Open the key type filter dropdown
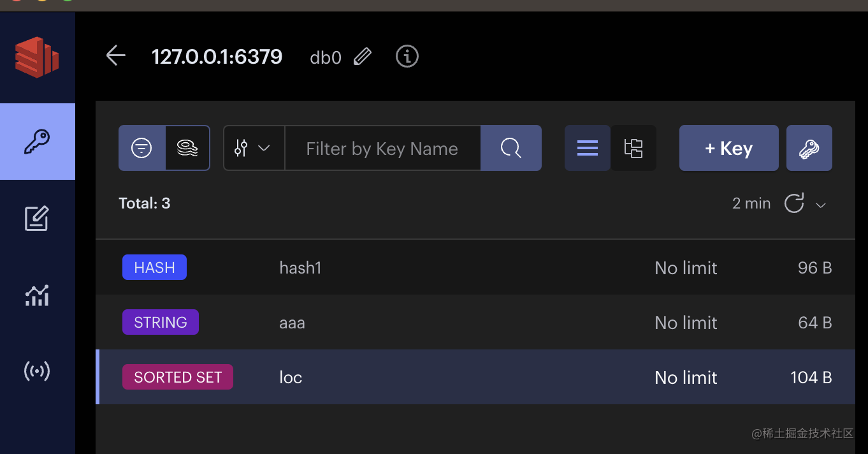The width and height of the screenshot is (868, 454). (x=254, y=148)
